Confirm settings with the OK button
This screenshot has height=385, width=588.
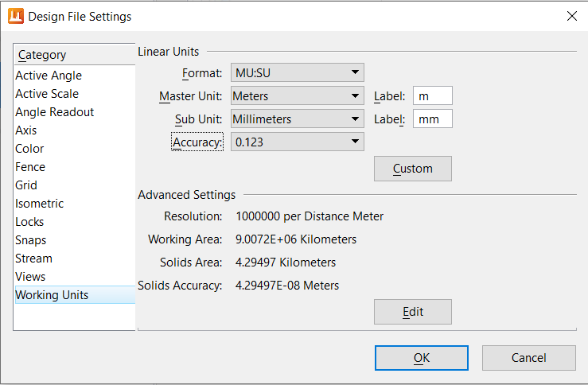coord(422,358)
